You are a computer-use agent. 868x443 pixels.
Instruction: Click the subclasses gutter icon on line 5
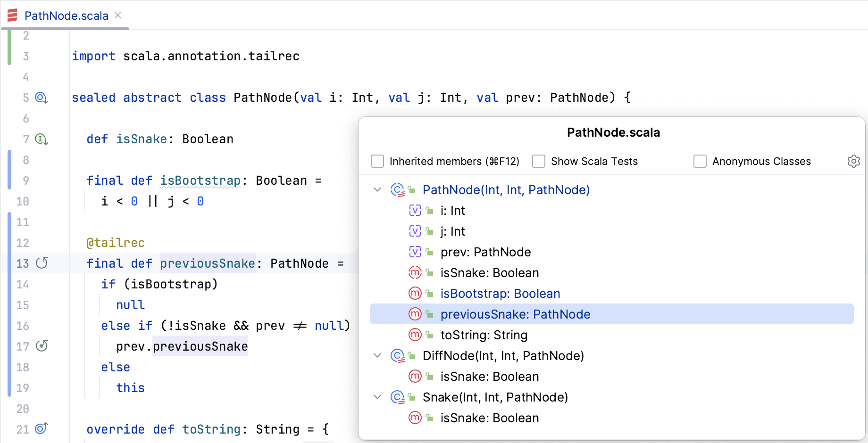click(x=42, y=98)
